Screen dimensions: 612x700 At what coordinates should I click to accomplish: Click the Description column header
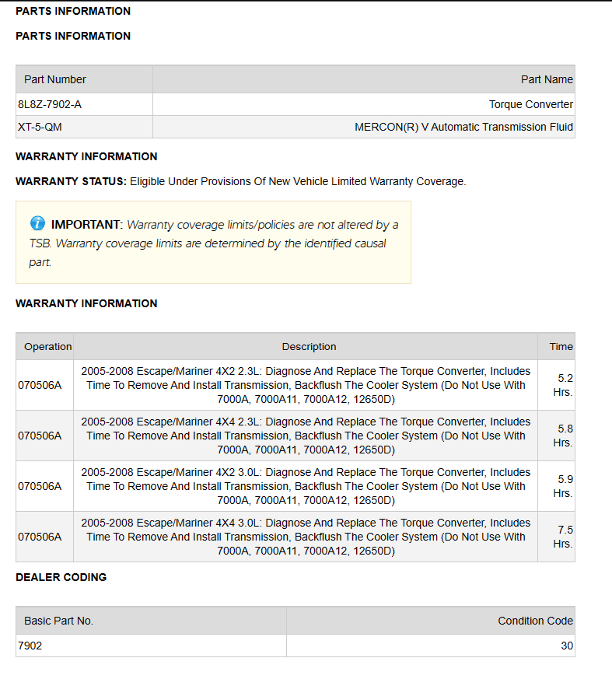coord(309,347)
